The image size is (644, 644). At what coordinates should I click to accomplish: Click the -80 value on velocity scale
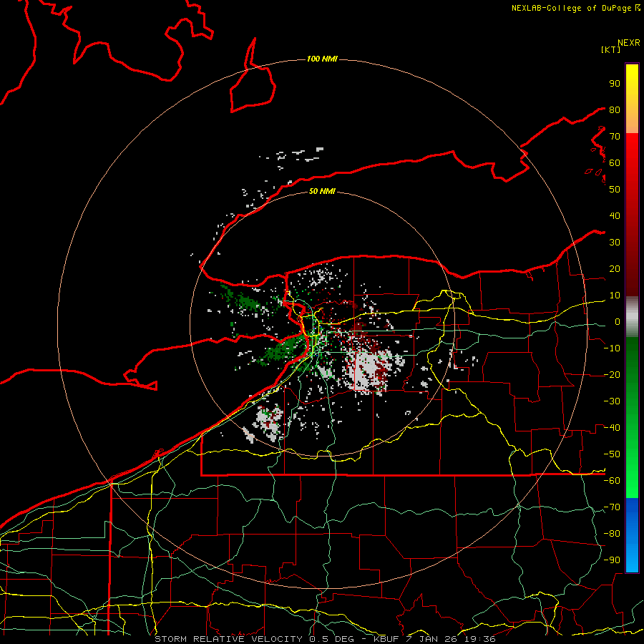tap(612, 534)
